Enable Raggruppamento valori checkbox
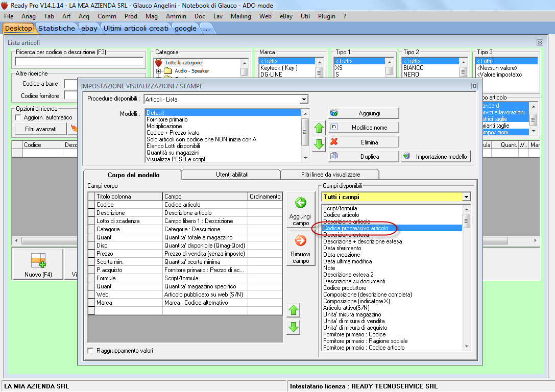The image size is (555, 392). point(91,351)
